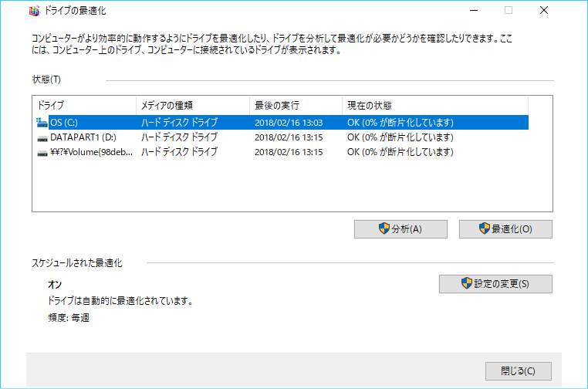Click the DATAPART1 (D:) drive icon
This screenshot has height=389, width=588.
(42, 137)
